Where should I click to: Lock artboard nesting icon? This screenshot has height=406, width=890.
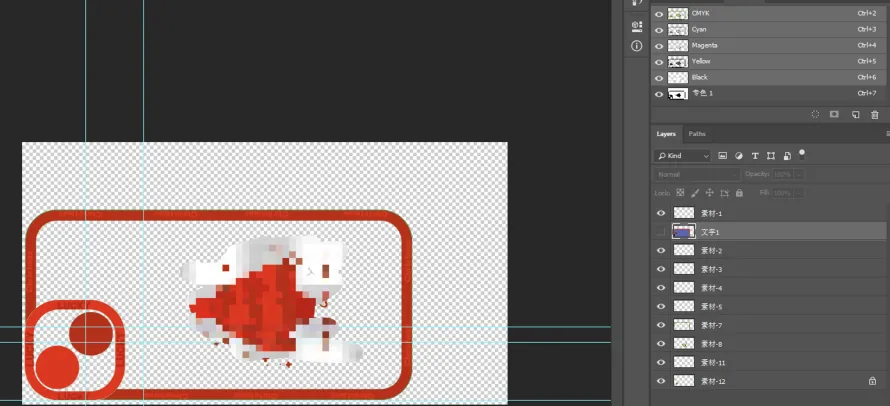[724, 193]
